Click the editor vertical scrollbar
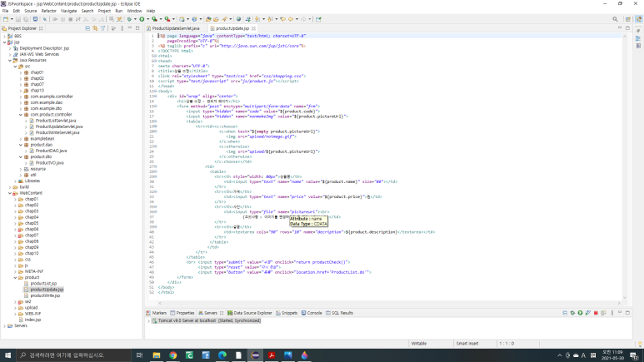644x362 pixels. (625, 166)
